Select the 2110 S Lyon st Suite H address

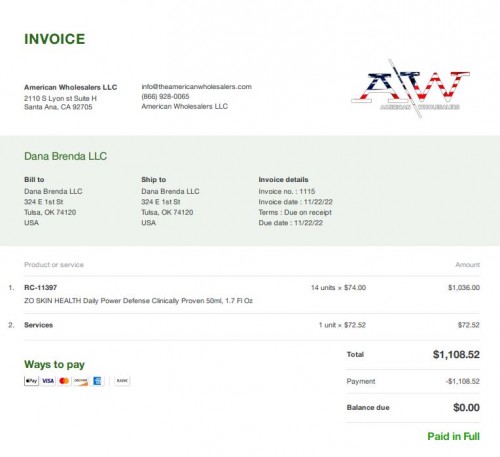point(60,98)
